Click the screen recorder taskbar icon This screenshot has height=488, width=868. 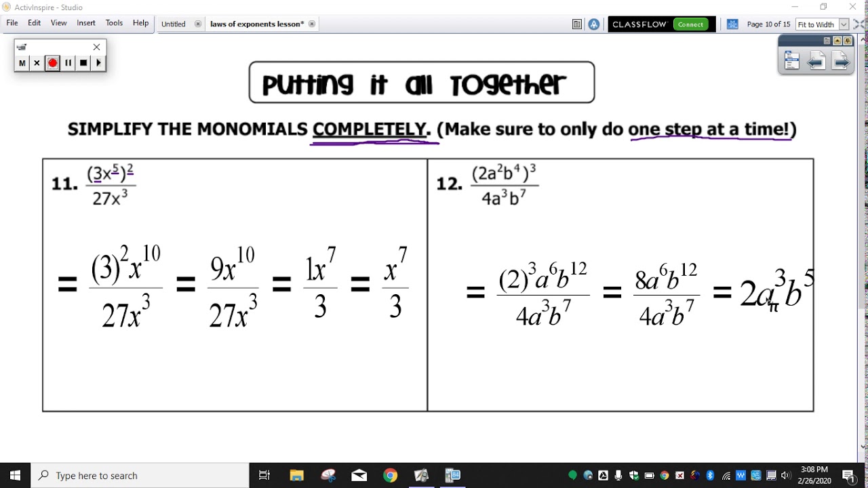point(452,475)
